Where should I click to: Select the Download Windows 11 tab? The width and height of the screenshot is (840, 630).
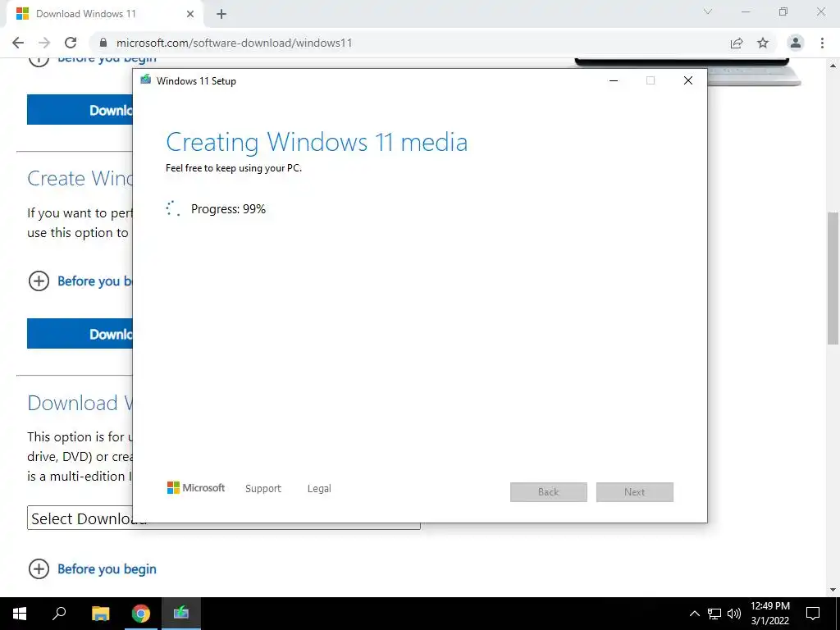(x=104, y=14)
